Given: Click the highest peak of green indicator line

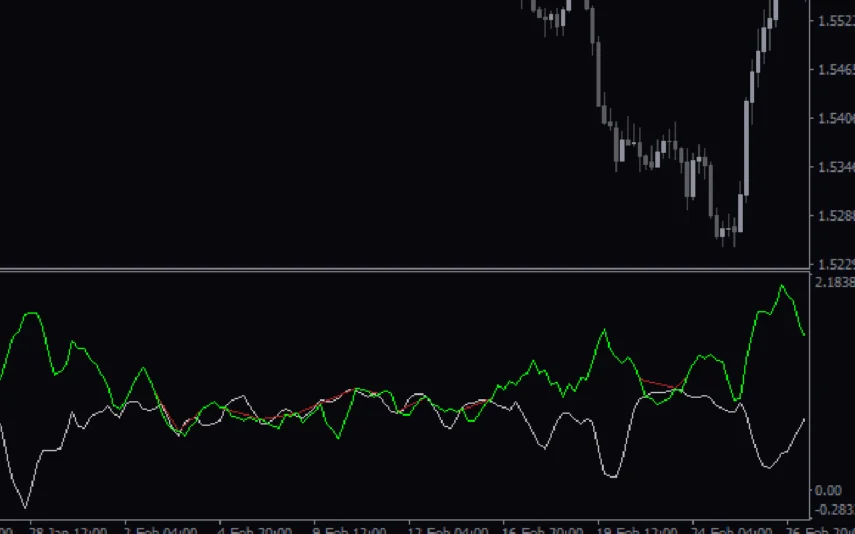Looking at the screenshot, I should (782, 286).
